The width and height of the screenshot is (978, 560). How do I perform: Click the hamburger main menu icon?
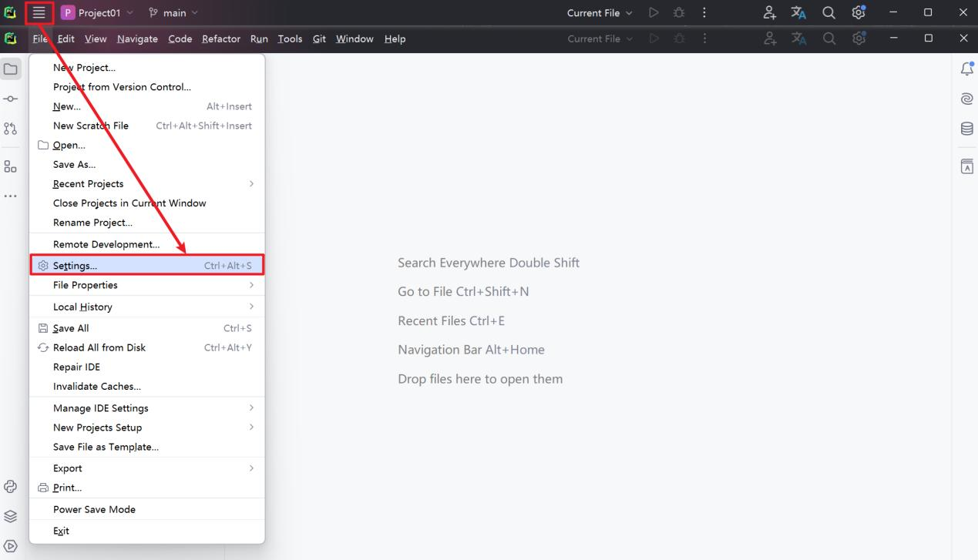[39, 12]
